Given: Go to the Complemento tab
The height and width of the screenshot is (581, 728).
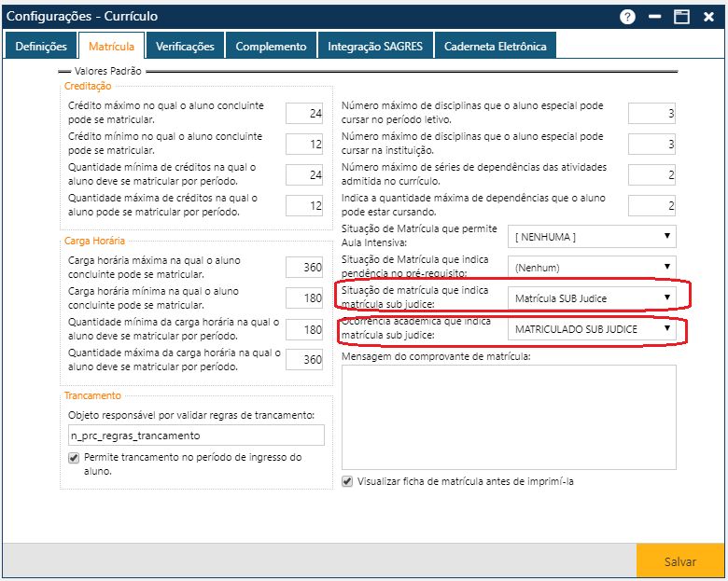Looking at the screenshot, I should (x=271, y=46).
